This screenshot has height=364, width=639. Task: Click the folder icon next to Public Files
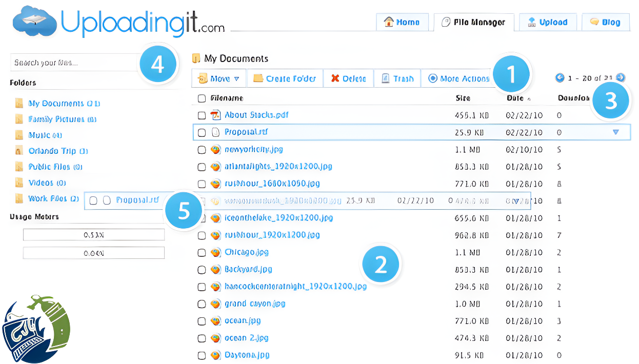click(19, 167)
